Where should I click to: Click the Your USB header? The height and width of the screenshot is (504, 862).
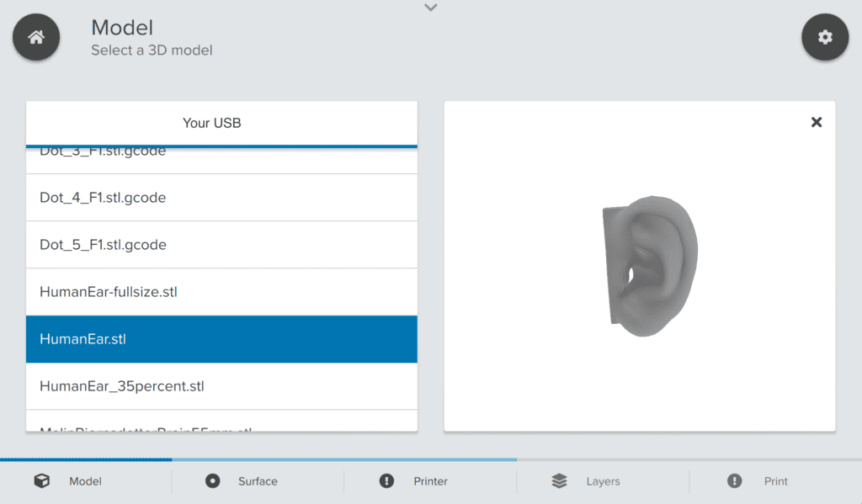(x=212, y=123)
